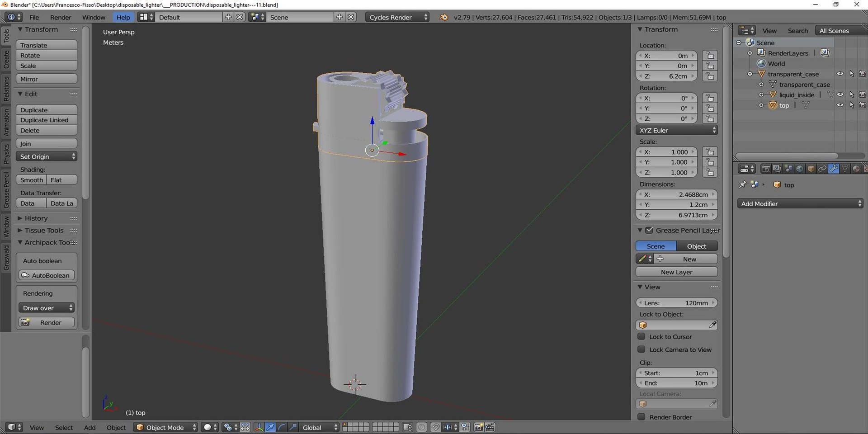Open the Material properties sphere icon

click(x=856, y=169)
